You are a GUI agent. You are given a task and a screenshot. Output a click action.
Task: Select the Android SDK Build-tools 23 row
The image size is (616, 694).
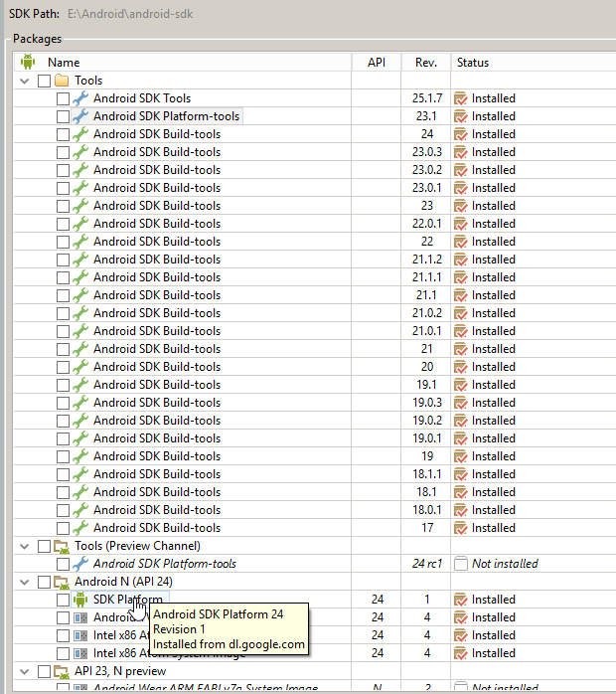point(315,206)
